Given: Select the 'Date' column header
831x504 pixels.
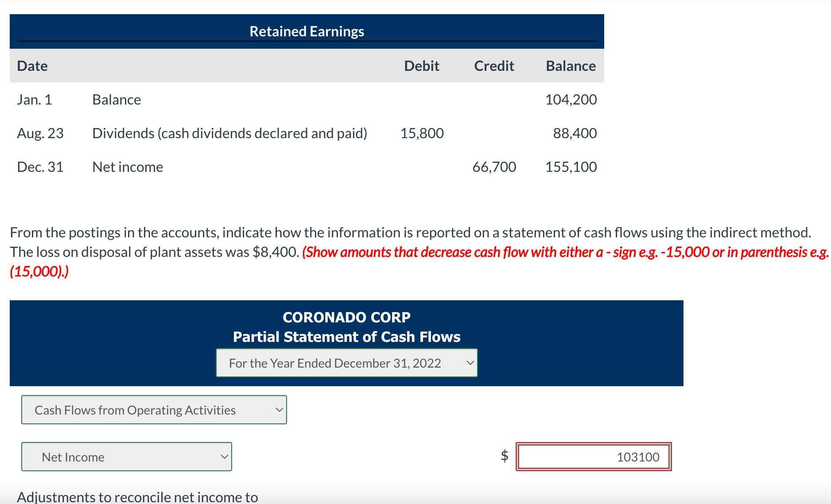Looking at the screenshot, I should pos(32,66).
